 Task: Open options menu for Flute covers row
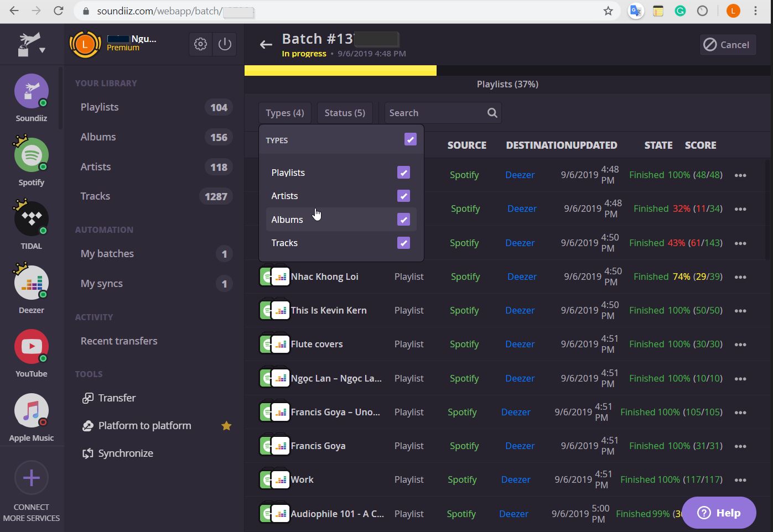tap(740, 345)
